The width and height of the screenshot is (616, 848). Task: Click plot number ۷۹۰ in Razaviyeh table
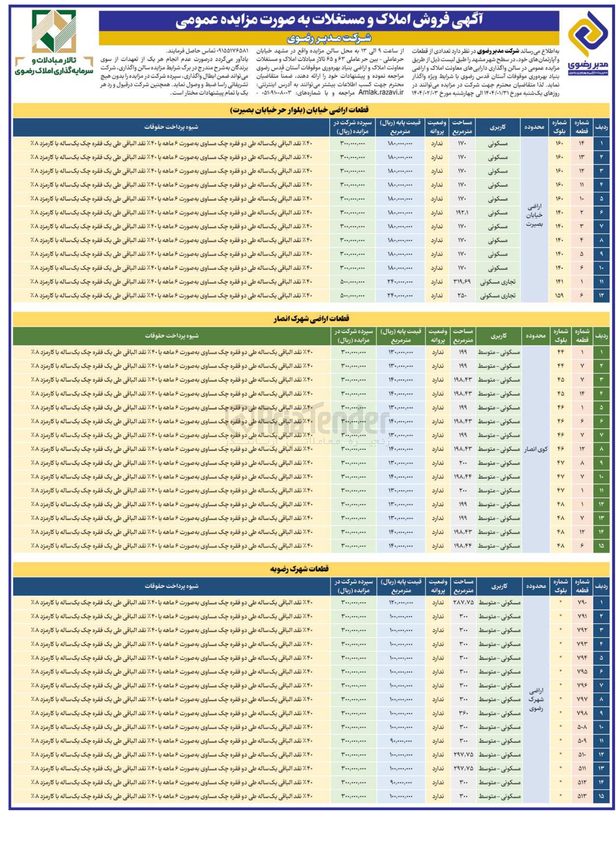(582, 603)
